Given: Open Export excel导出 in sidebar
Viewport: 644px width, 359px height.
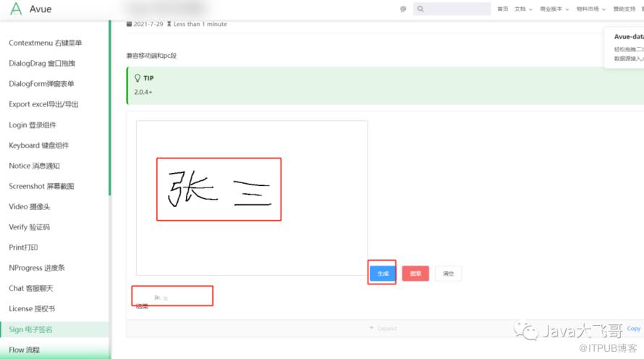Looking at the screenshot, I should [43, 104].
